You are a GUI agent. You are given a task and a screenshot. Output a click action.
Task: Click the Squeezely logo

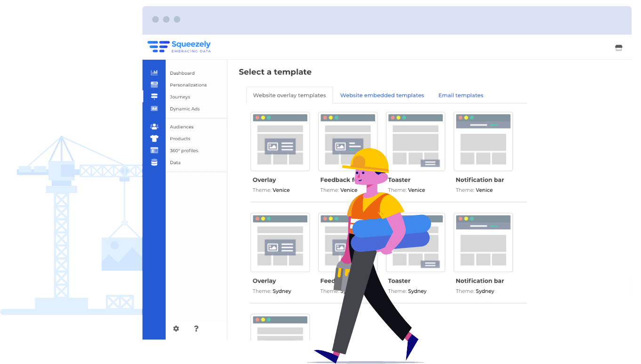[179, 47]
